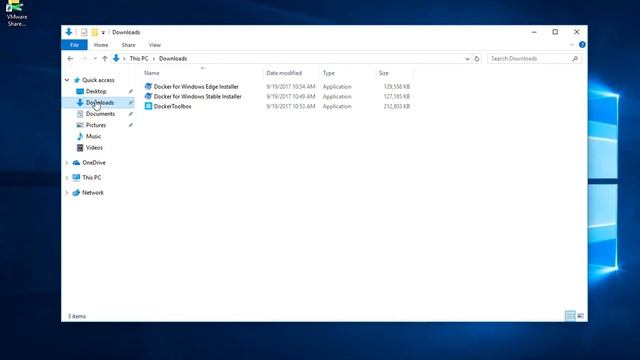Click the Properties quick access toolbar icon

[x=84, y=32]
